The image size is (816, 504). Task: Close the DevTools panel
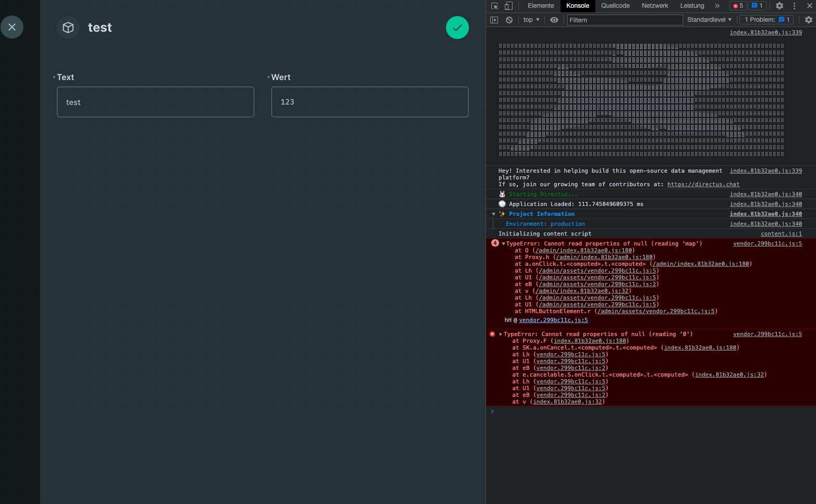(809, 6)
